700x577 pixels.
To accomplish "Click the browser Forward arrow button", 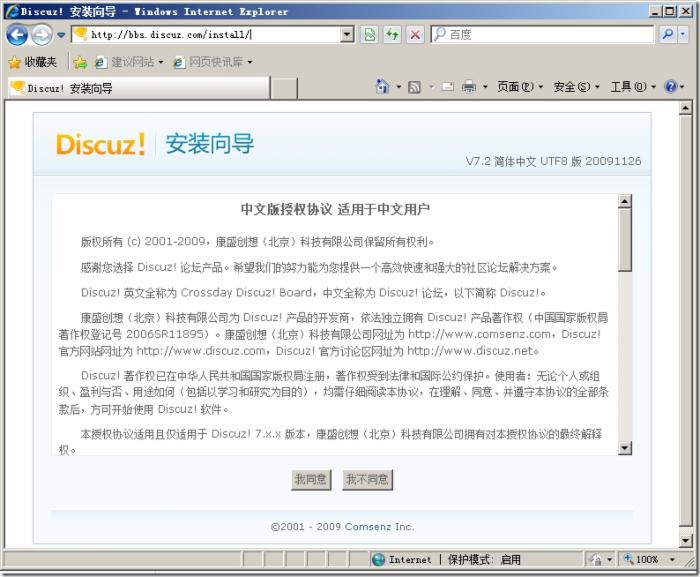I will pyautogui.click(x=42, y=35).
